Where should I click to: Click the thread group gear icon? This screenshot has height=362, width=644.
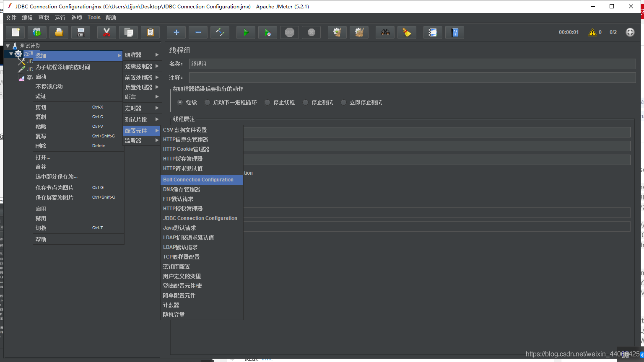click(x=18, y=54)
